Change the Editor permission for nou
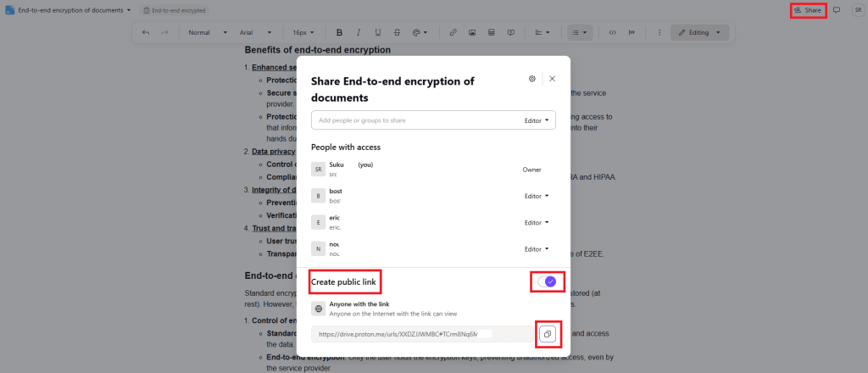This screenshot has width=868, height=373. tap(537, 249)
